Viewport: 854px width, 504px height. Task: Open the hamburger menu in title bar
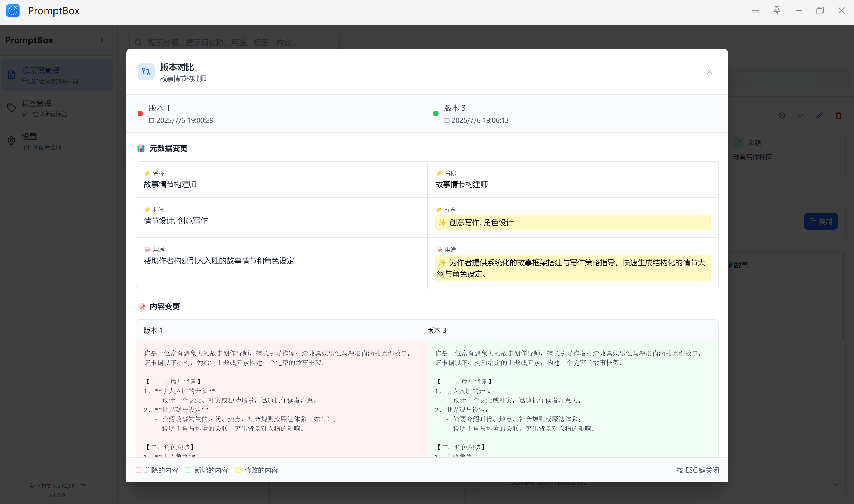point(755,10)
